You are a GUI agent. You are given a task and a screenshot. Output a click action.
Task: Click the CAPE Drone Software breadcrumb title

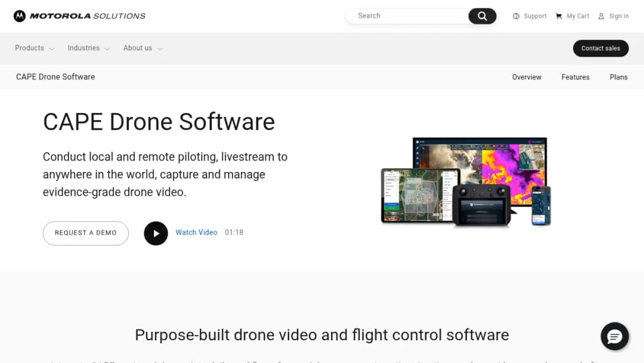tap(55, 77)
